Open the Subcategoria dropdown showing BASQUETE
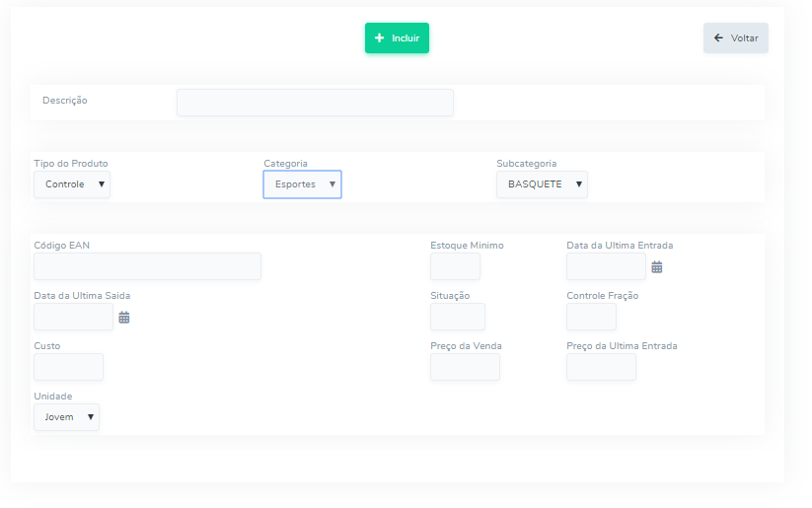This screenshot has width=812, height=508. click(x=542, y=184)
